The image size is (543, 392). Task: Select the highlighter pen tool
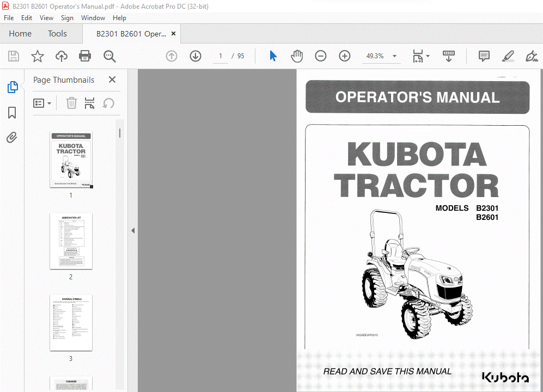[508, 56]
